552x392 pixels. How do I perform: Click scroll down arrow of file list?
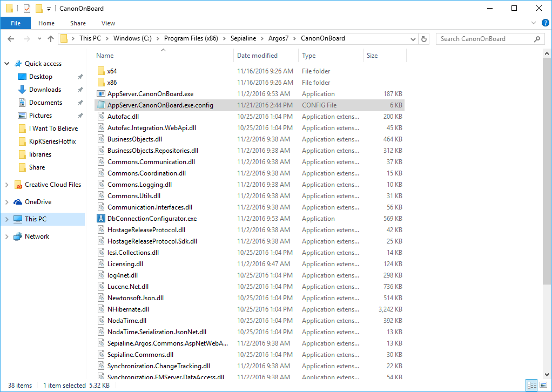tap(547, 375)
